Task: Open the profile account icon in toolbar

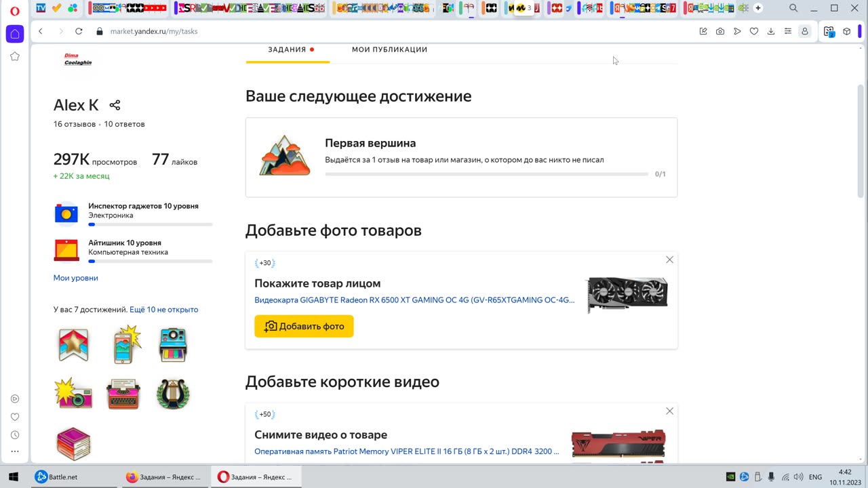Action: (x=805, y=31)
